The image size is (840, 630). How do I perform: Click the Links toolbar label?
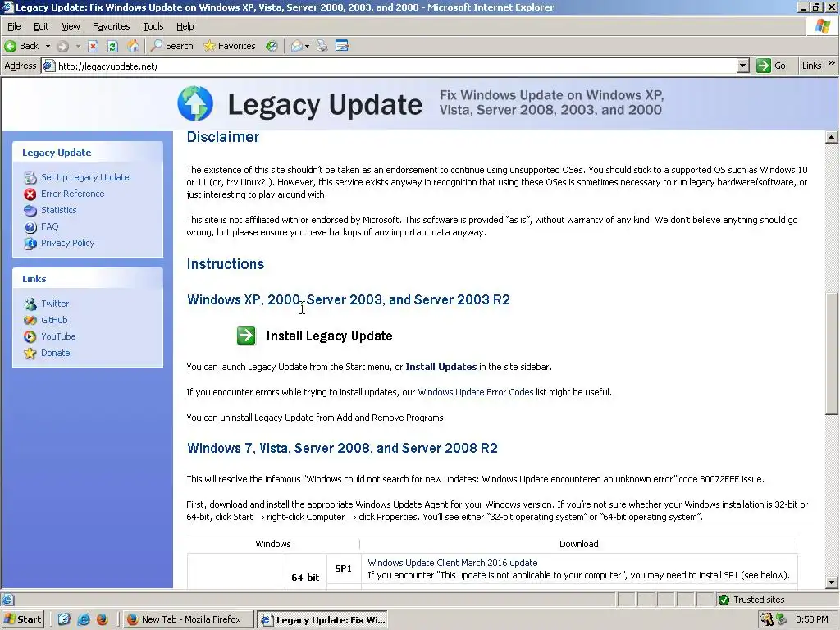coord(811,66)
